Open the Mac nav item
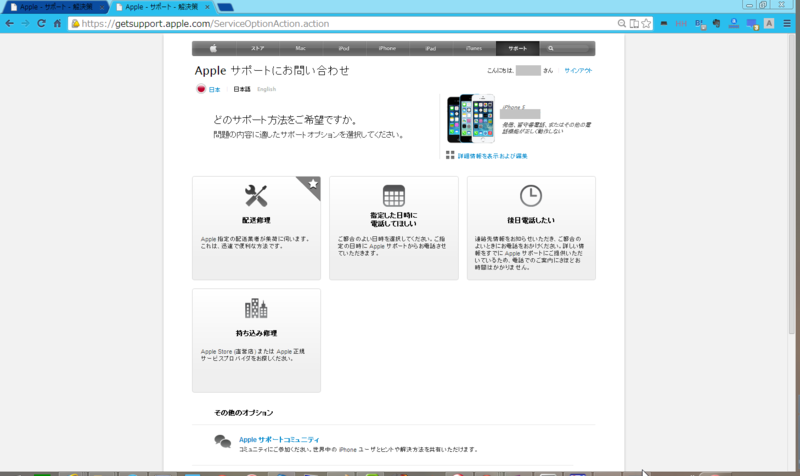 pyautogui.click(x=301, y=48)
